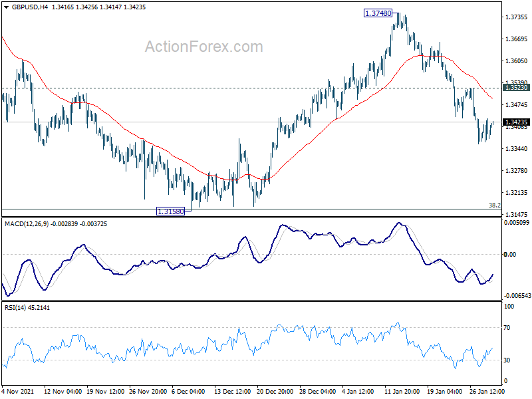Click the 1.36695 price axis value

(517, 39)
